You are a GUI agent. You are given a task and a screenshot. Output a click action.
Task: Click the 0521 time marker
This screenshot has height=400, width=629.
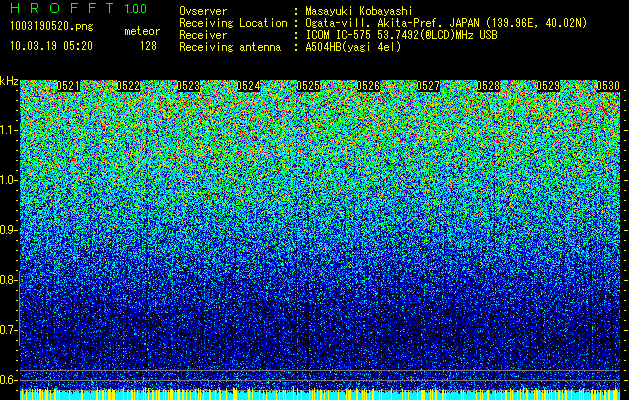pyautogui.click(x=68, y=85)
